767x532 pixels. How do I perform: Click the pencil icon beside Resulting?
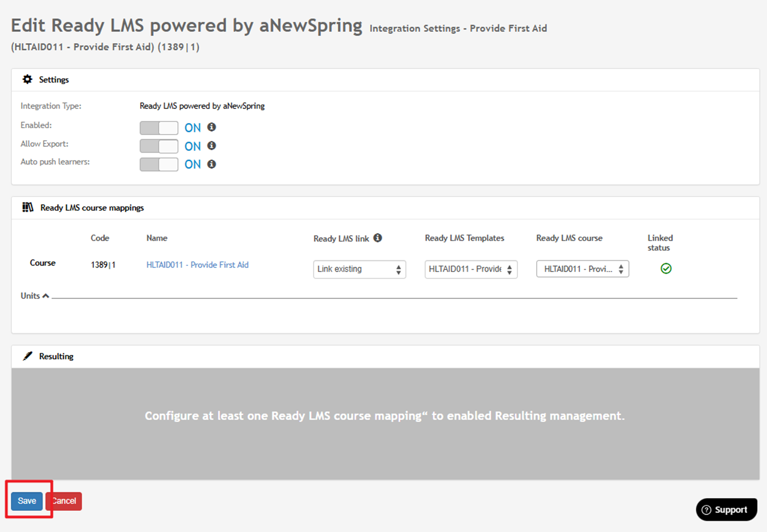27,356
